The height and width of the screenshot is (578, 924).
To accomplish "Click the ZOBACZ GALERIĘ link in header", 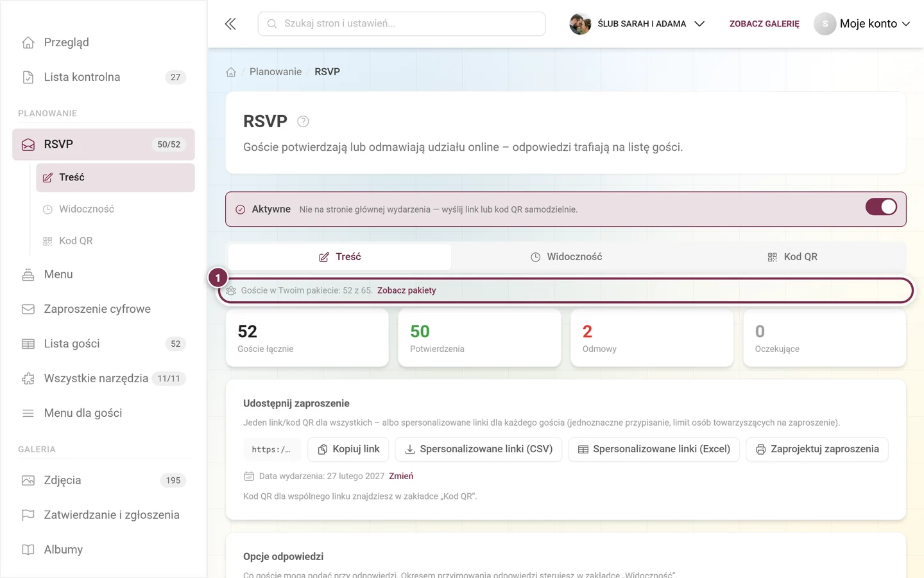I will click(x=764, y=24).
